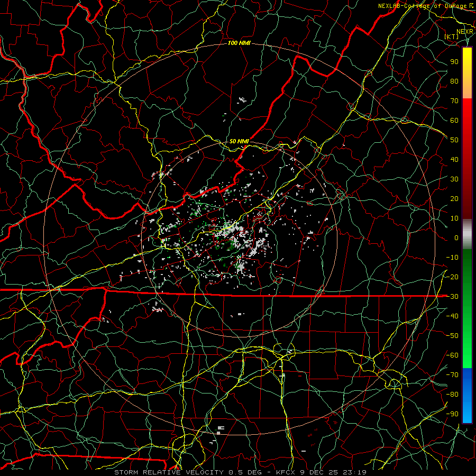Click the "[KT]" units label
Viewport: 476px width, 476px height.
(x=452, y=36)
